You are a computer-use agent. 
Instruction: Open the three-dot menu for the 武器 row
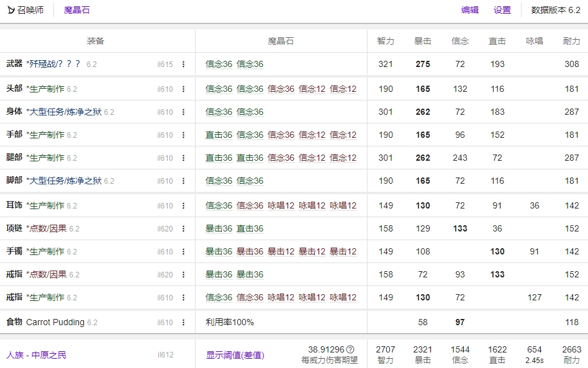click(x=183, y=64)
